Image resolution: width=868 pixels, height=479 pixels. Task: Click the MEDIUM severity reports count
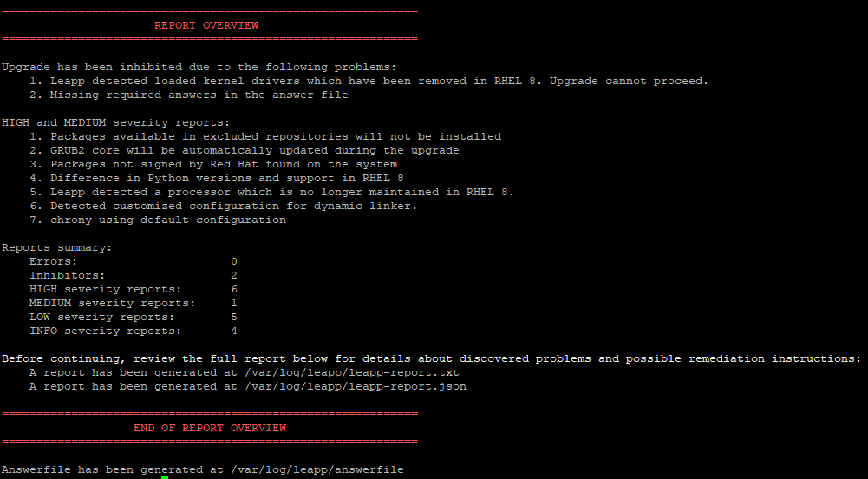pyautogui.click(x=234, y=303)
